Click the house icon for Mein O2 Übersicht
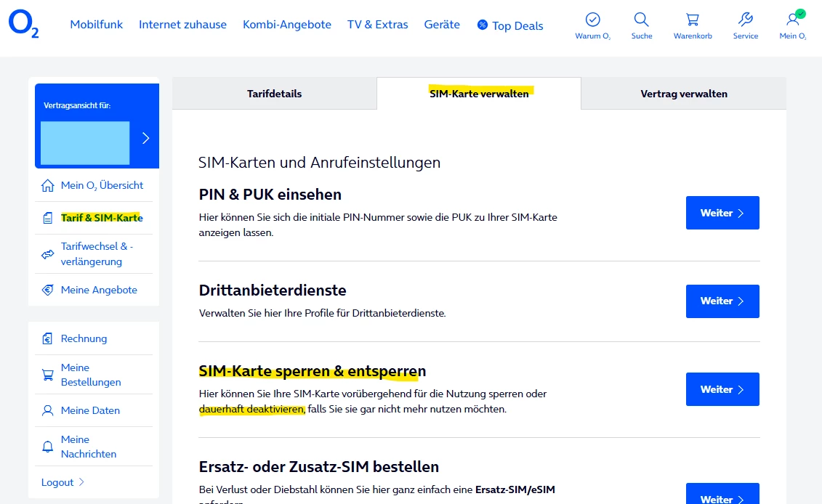Image resolution: width=822 pixels, height=504 pixels. click(x=48, y=186)
